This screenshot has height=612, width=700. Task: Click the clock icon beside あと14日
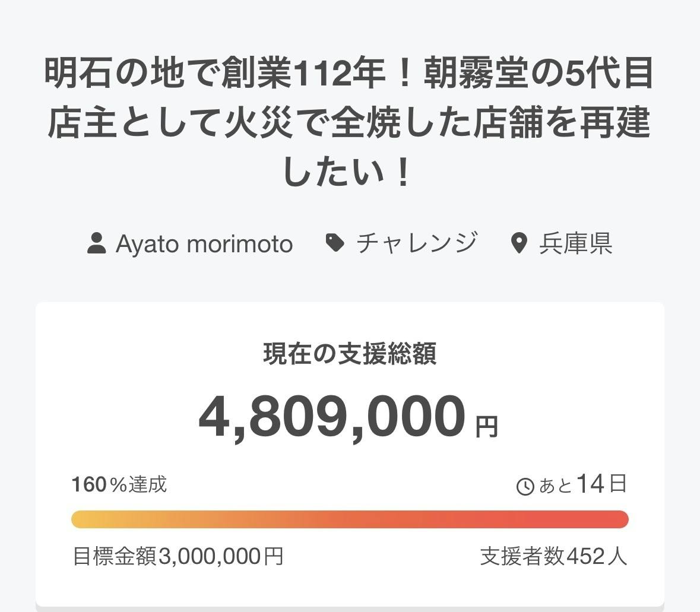[x=525, y=487]
